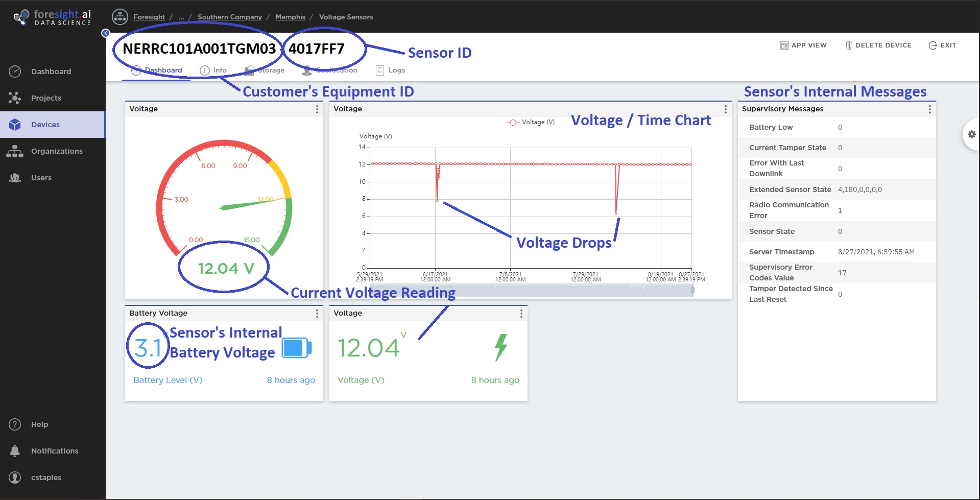Open Help from the sidebar

pyautogui.click(x=39, y=424)
